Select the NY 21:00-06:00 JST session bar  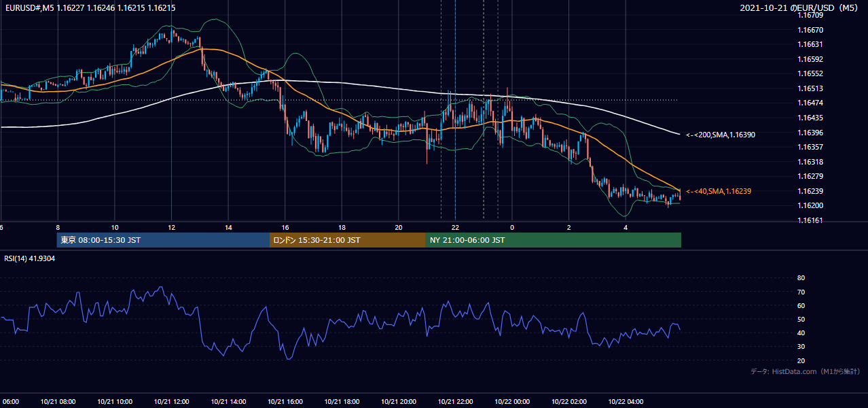tap(554, 240)
